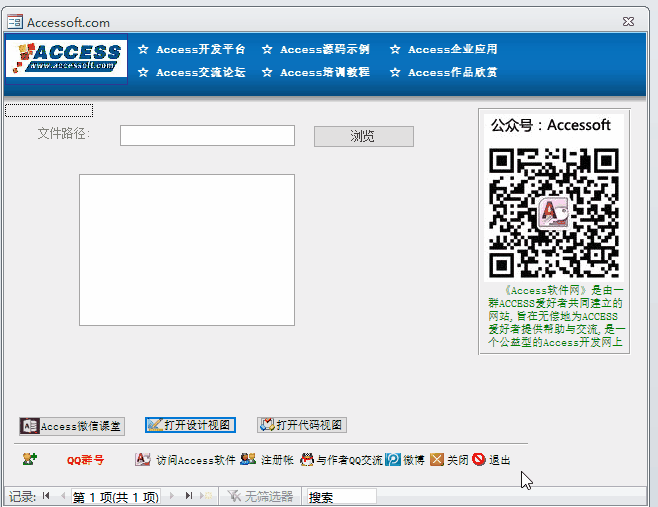Go to previous record arrow
Image resolution: width=658 pixels, height=507 pixels.
pos(63,496)
